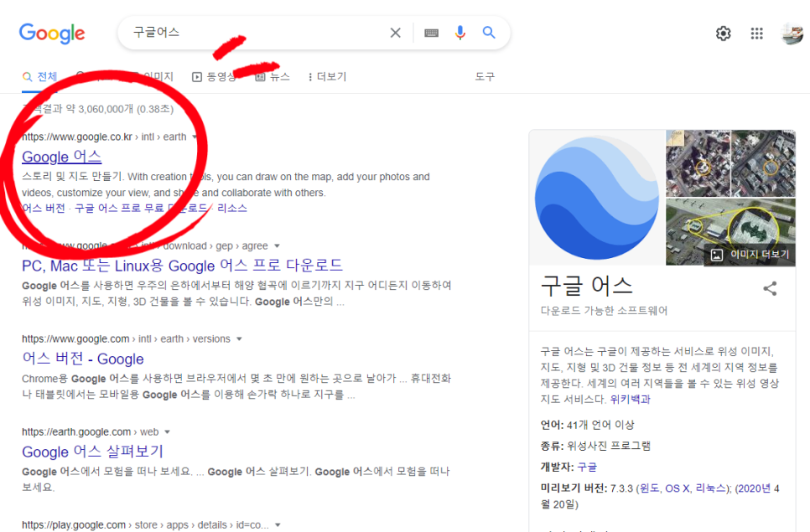The image size is (810, 532).
Task: Start voice search with microphone icon
Action: pos(460,33)
